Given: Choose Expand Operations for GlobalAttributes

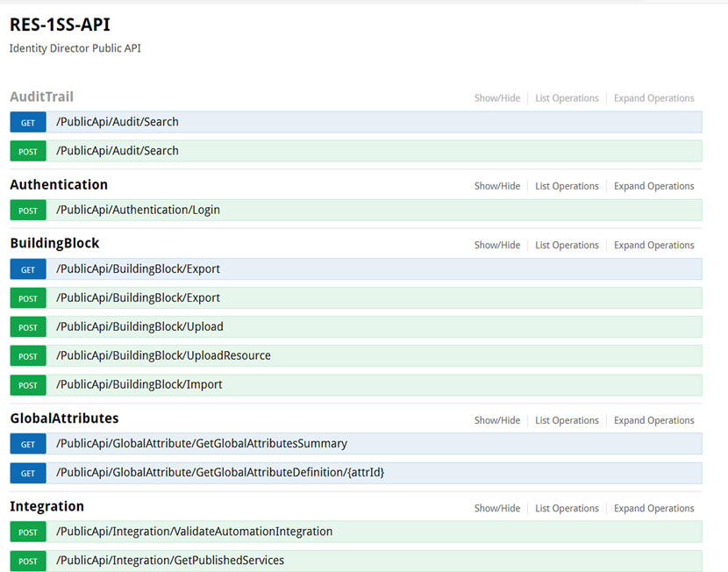Looking at the screenshot, I should (x=653, y=420).
